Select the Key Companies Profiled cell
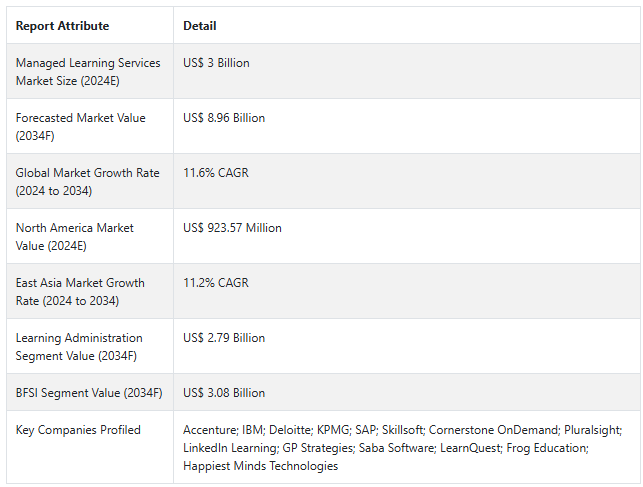This screenshot has width=643, height=487. [x=90, y=447]
